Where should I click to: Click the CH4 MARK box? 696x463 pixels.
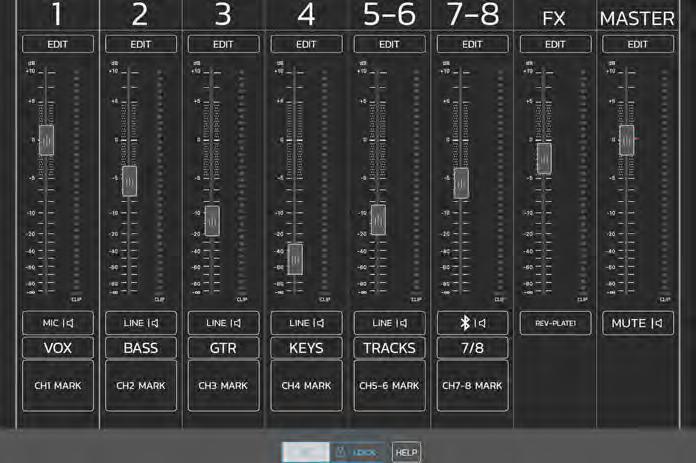click(306, 386)
